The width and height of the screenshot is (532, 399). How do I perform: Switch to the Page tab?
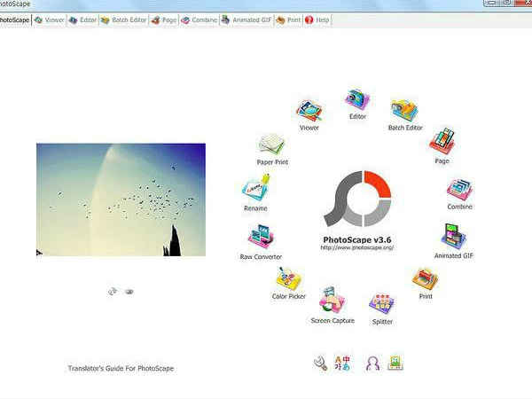[164, 20]
